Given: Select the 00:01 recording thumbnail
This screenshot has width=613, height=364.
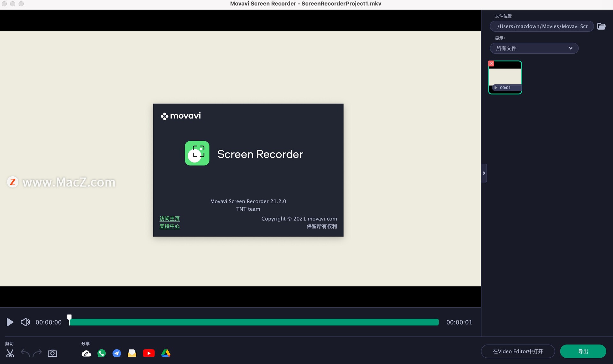Looking at the screenshot, I should click(x=505, y=78).
